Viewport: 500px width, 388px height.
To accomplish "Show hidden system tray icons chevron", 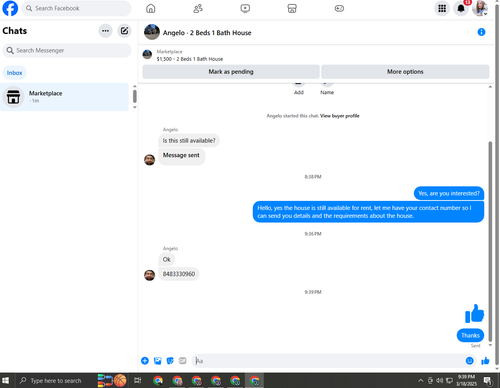I will tap(421, 380).
